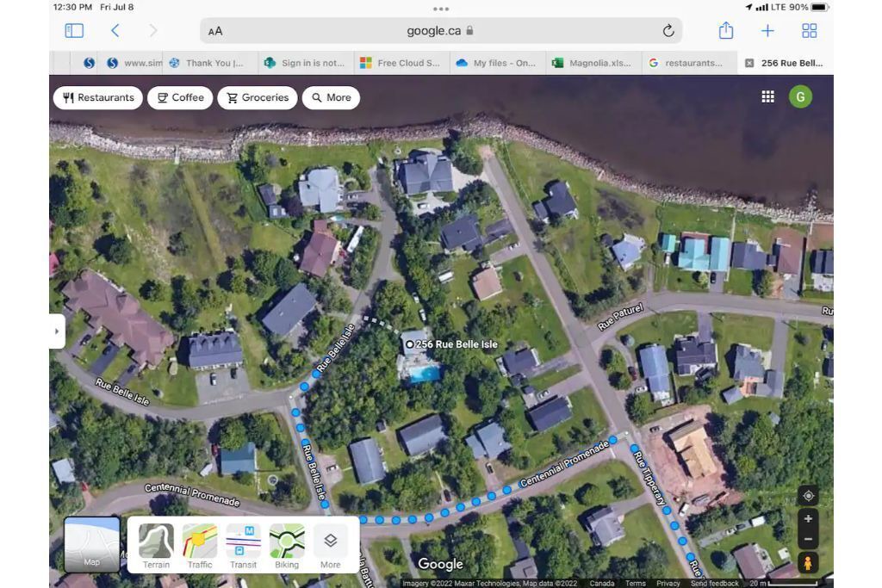Reload the page with refresh icon
The width and height of the screenshot is (882, 588).
pos(668,31)
